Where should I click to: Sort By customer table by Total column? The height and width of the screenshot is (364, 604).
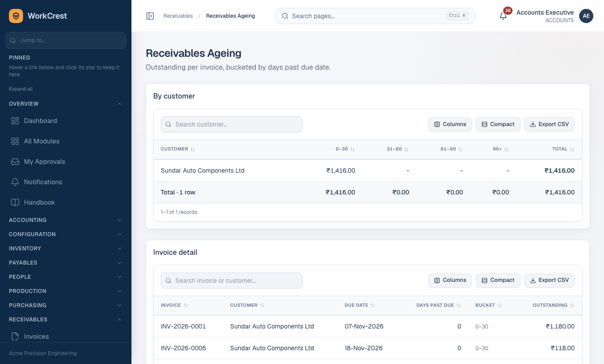(x=563, y=149)
